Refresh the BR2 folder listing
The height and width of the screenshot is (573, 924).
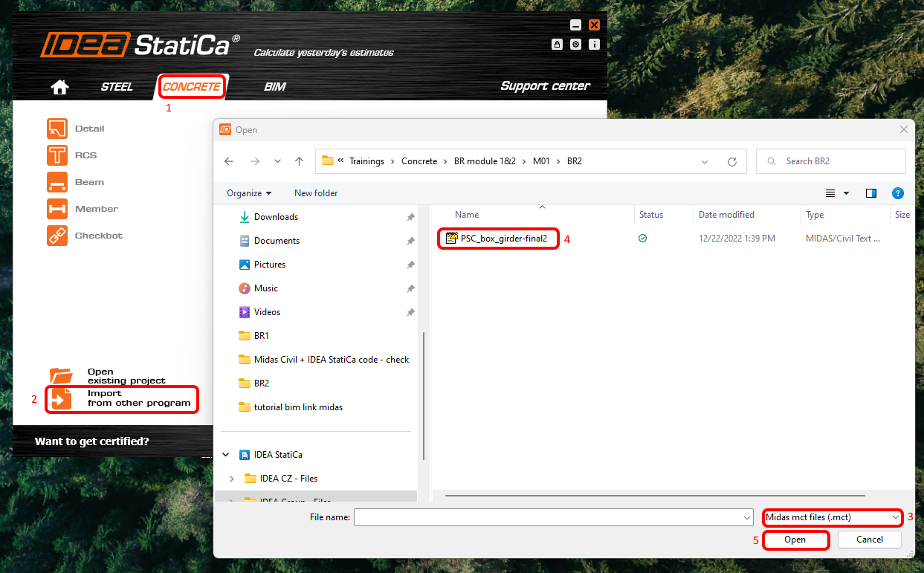point(732,161)
